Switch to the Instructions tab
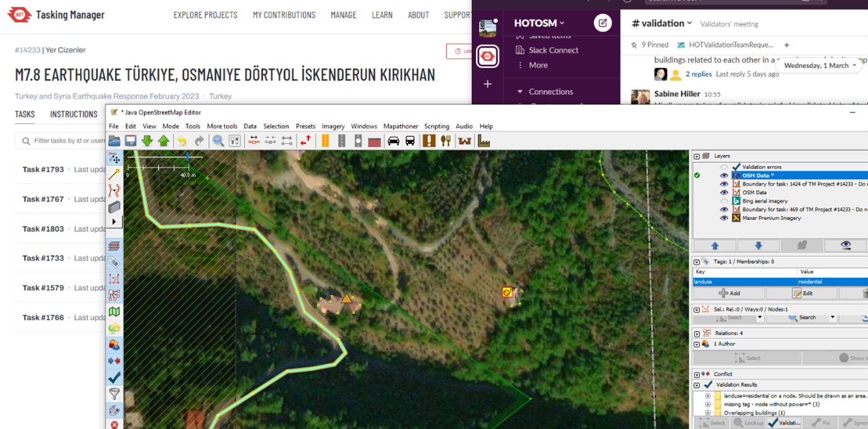Image resolution: width=868 pixels, height=429 pixels. coord(73,114)
